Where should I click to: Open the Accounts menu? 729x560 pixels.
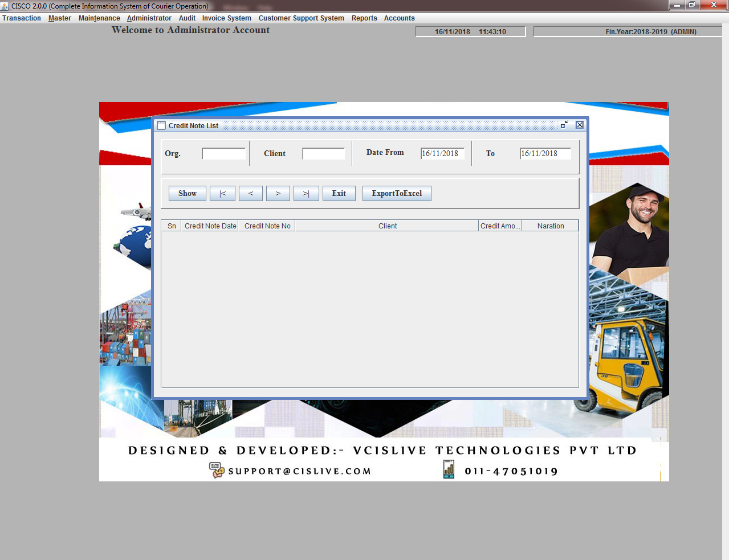pos(399,18)
